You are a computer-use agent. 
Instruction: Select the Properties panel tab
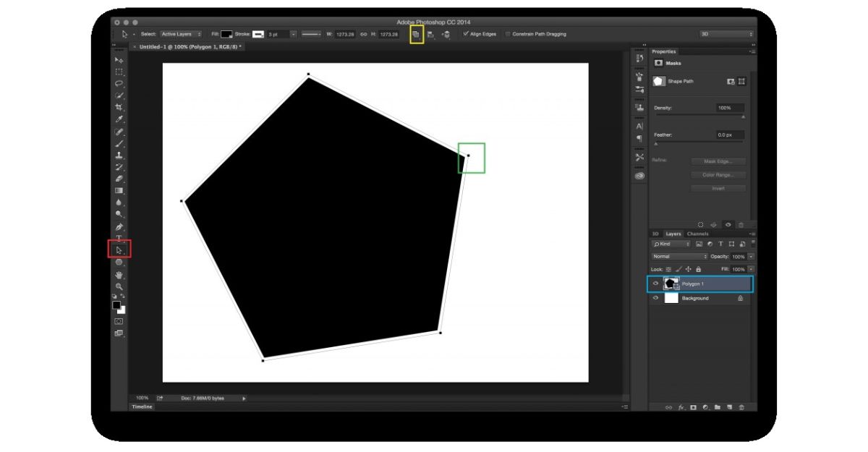[x=664, y=51]
